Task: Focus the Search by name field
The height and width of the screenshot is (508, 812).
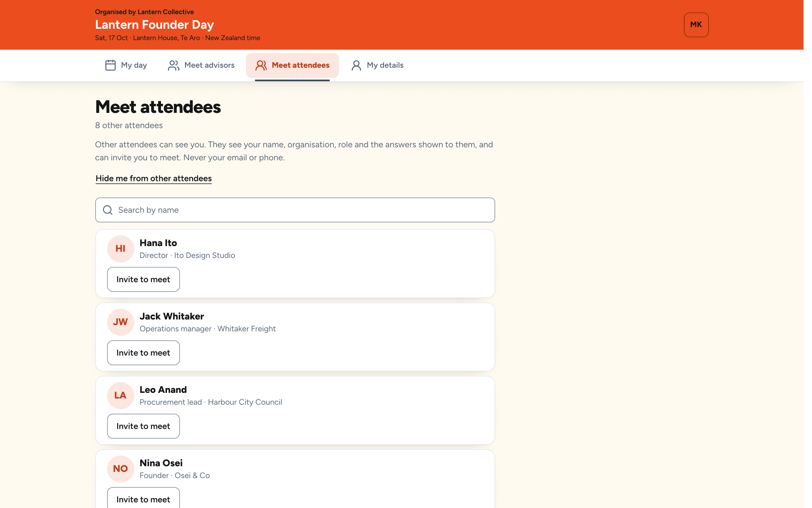Action: (295, 210)
